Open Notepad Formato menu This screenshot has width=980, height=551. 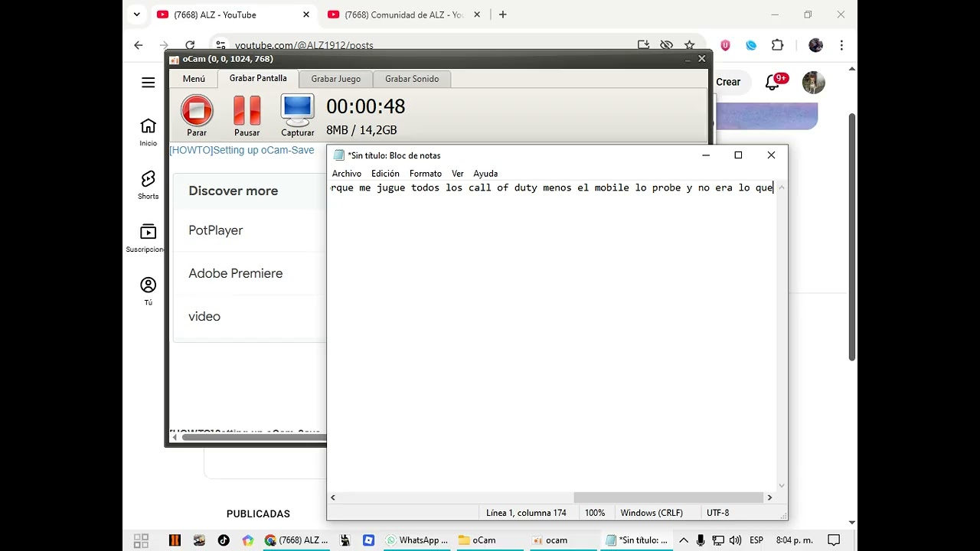click(x=425, y=174)
